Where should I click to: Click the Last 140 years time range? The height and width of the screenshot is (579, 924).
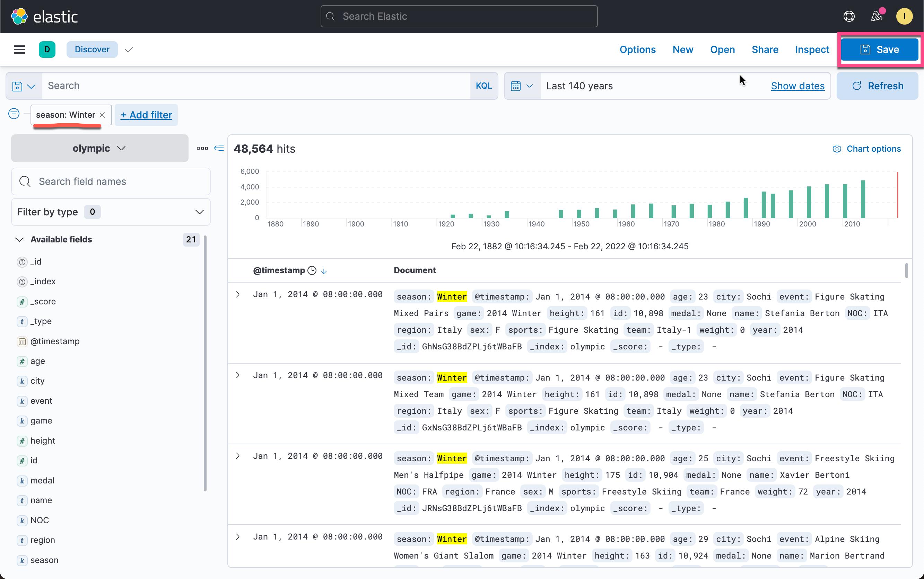pyautogui.click(x=579, y=86)
